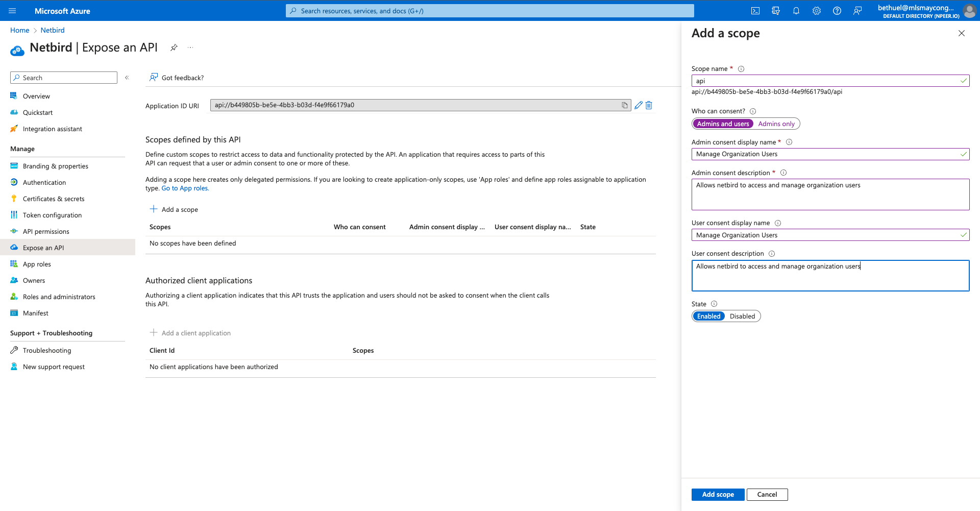Select Admins only consent option
This screenshot has width=980, height=511.
[x=776, y=124]
